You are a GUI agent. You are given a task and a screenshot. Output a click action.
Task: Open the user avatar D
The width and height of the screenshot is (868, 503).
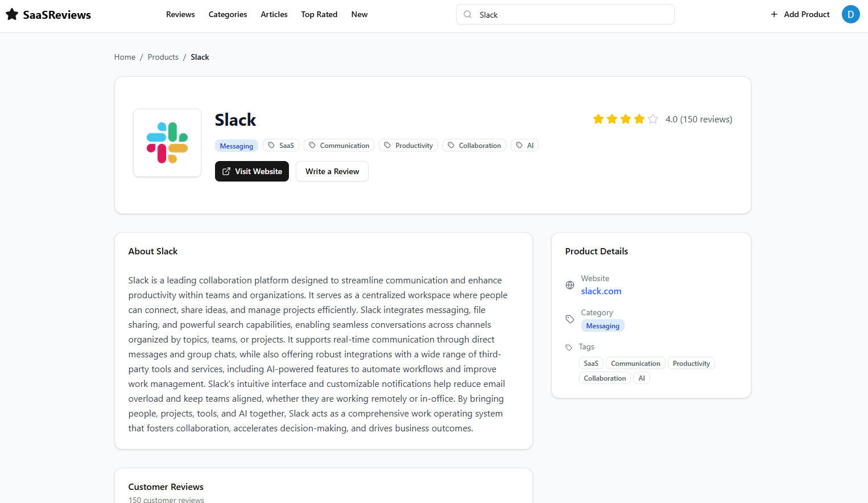850,14
